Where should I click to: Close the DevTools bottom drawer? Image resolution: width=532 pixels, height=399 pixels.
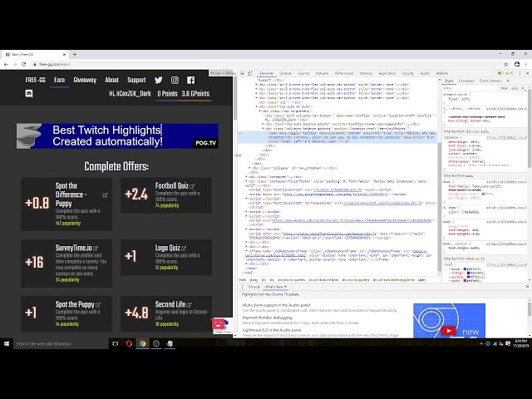tap(527, 287)
